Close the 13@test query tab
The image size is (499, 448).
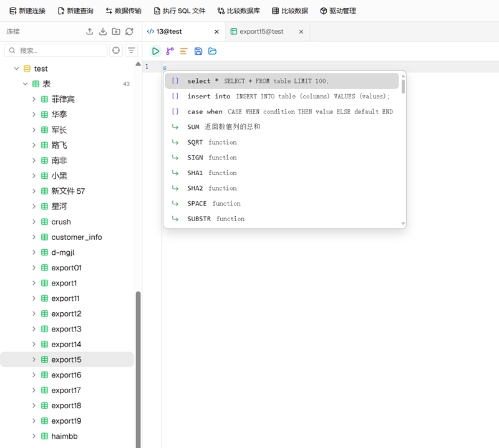tap(216, 32)
